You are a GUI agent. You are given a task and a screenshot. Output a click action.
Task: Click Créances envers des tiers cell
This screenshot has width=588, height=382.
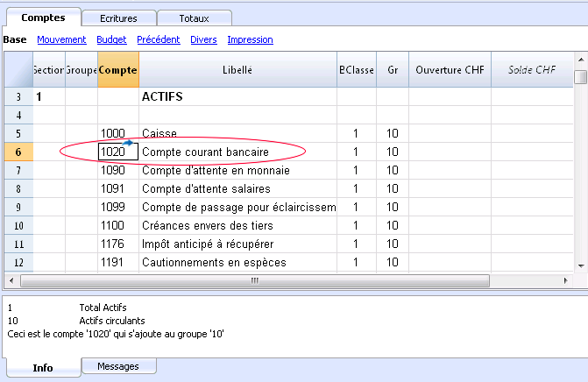click(x=237, y=225)
